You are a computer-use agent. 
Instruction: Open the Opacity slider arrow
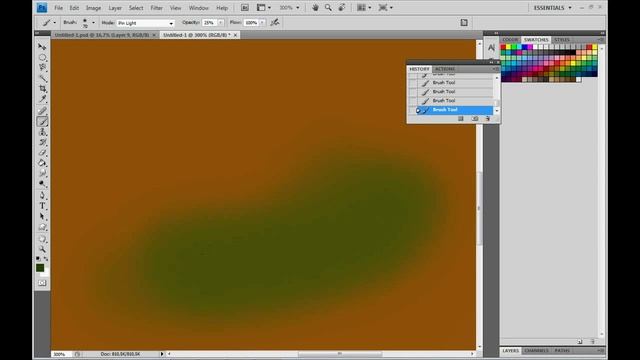pos(221,23)
